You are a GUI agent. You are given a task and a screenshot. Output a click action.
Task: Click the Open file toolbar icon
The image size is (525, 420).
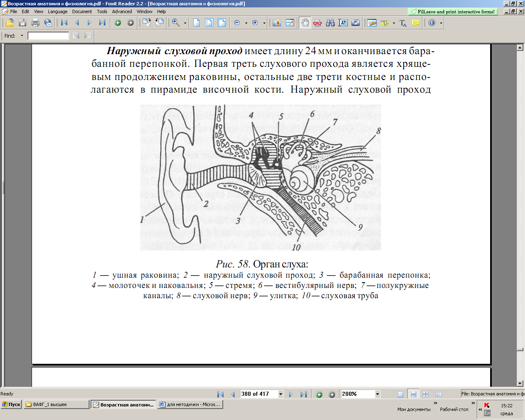click(10, 23)
